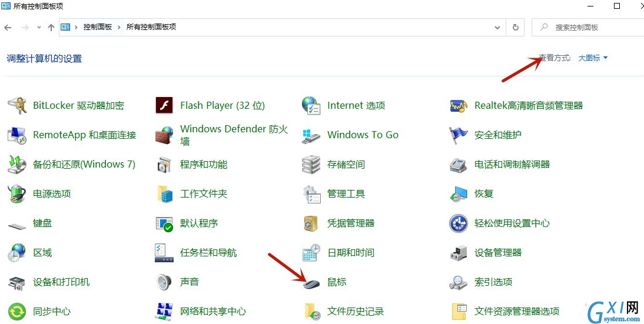Image resolution: width=644 pixels, height=324 pixels.
Task: Click the 电源选项 battery icon
Action: [16, 194]
